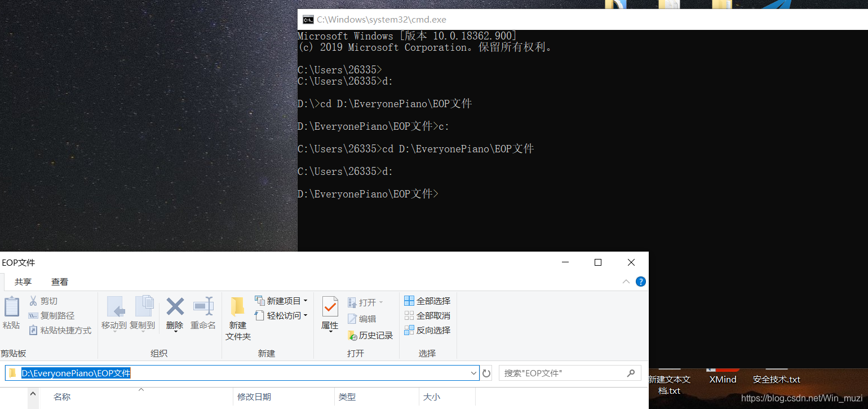Click the Paste shortcut (粘贴快捷方式) icon
868x409 pixels.
pyautogui.click(x=34, y=330)
